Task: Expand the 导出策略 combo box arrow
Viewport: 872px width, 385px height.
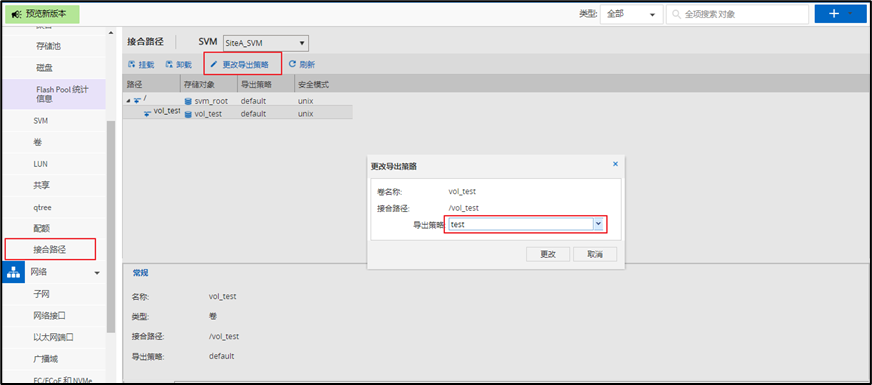Action: (598, 224)
